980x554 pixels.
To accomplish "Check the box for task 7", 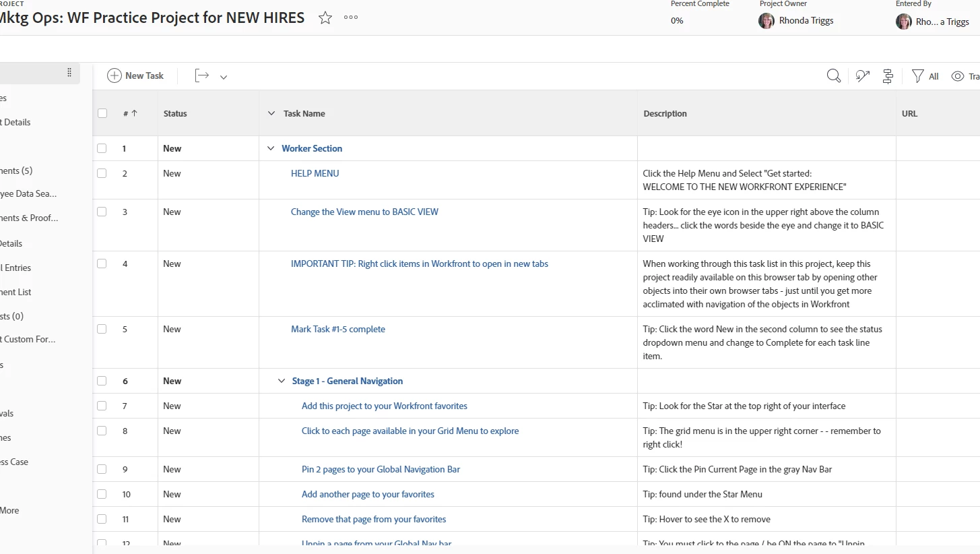I will point(102,406).
